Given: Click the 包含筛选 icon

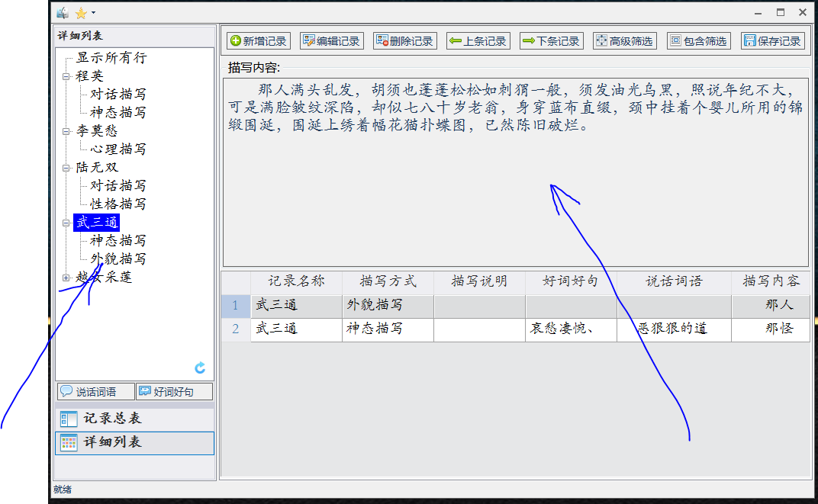Looking at the screenshot, I should pos(675,40).
